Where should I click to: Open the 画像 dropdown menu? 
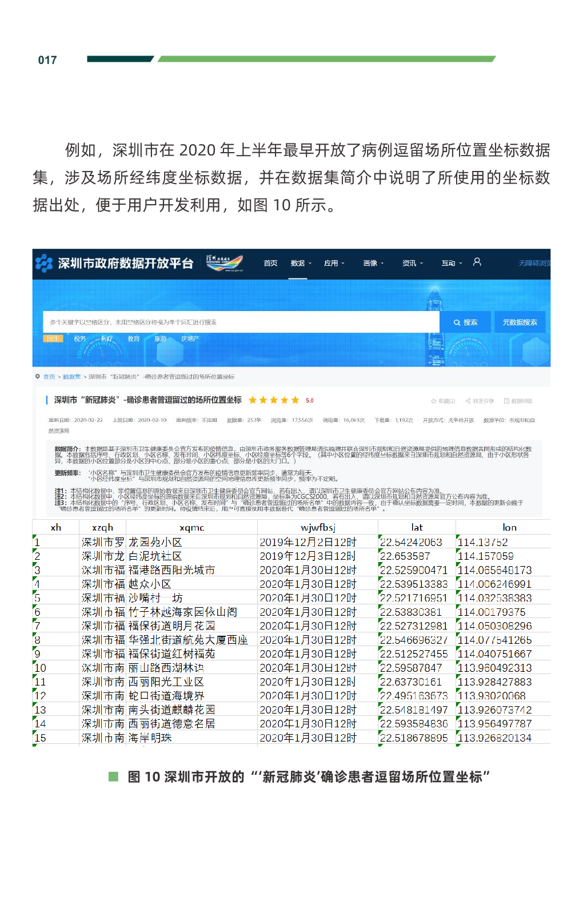pos(373,264)
